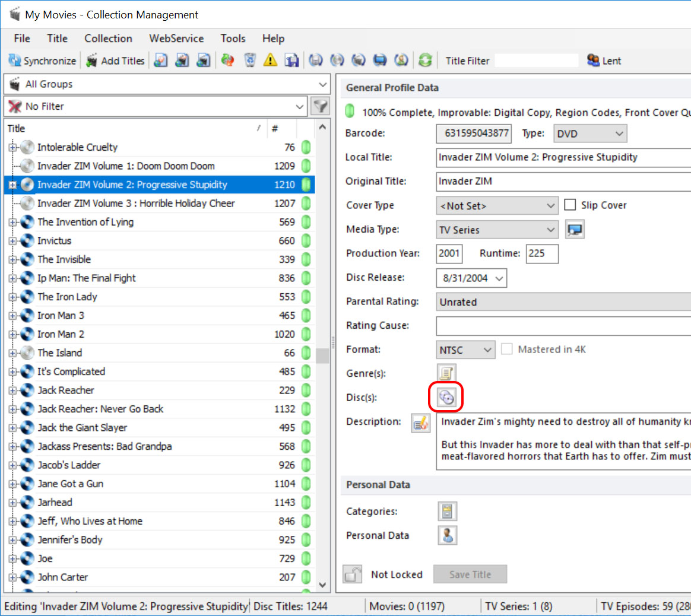Click the Local Title text field

(x=563, y=158)
